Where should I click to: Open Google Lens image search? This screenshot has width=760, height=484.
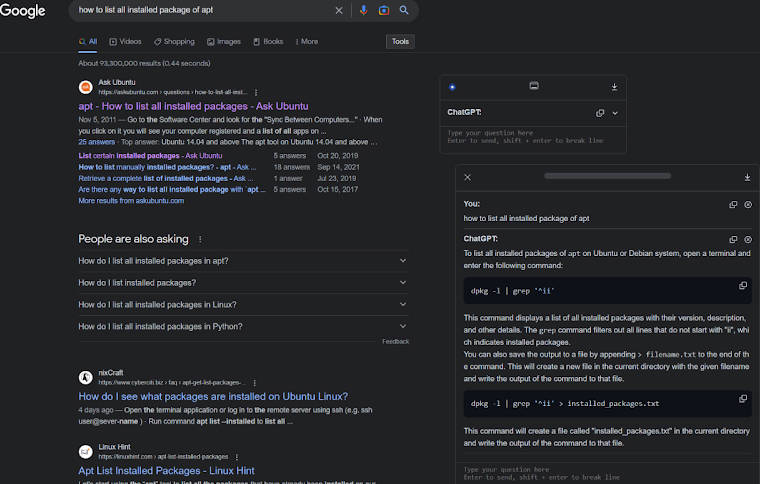tap(383, 10)
